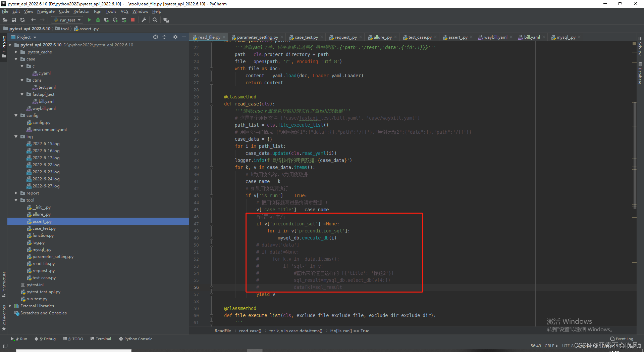The image size is (644, 352).
Task: Stop the process with the red square
Action: tap(133, 20)
